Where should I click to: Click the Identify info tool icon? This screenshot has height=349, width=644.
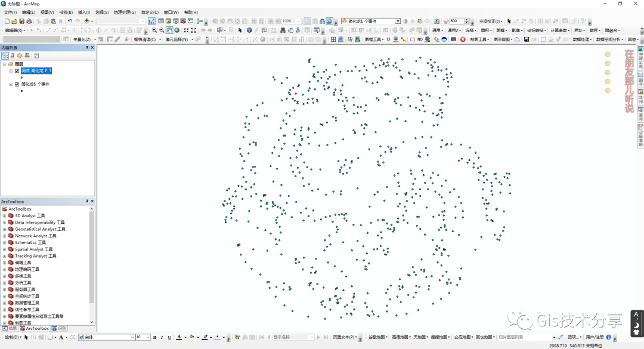point(249,30)
